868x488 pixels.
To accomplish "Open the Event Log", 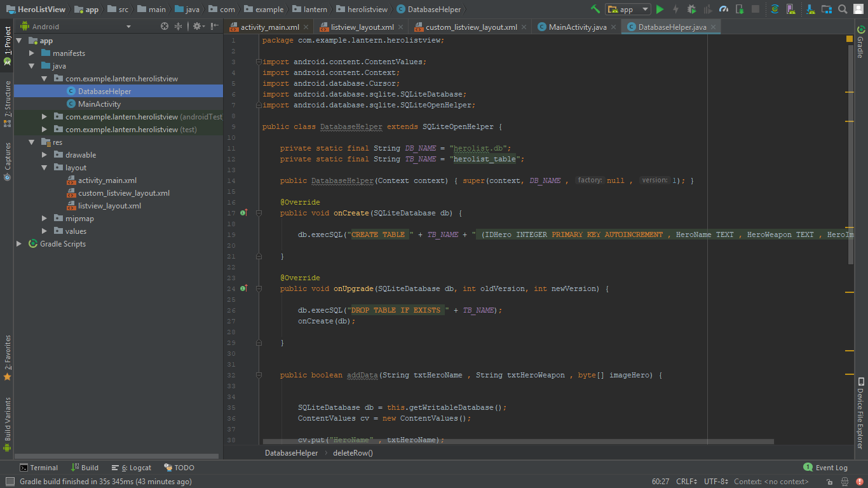I will [825, 468].
